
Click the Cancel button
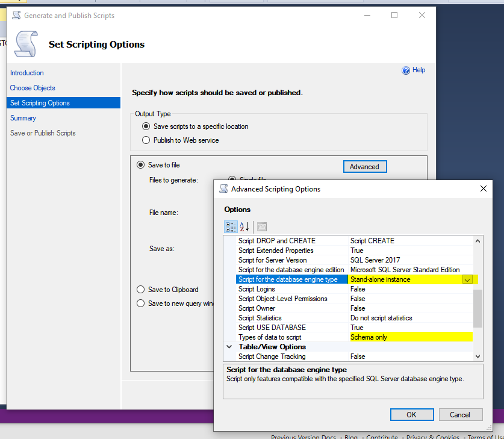(459, 414)
